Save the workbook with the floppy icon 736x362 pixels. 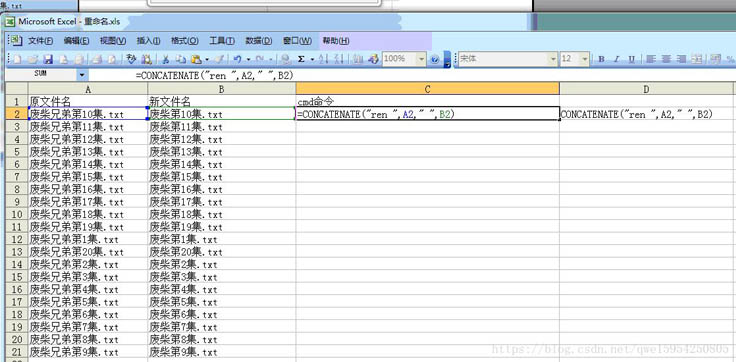pyautogui.click(x=47, y=59)
